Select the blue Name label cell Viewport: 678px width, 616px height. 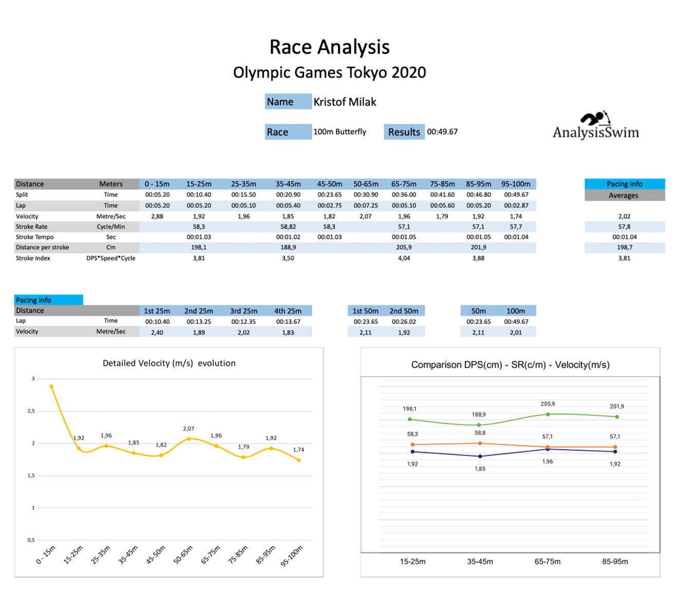pyautogui.click(x=288, y=102)
